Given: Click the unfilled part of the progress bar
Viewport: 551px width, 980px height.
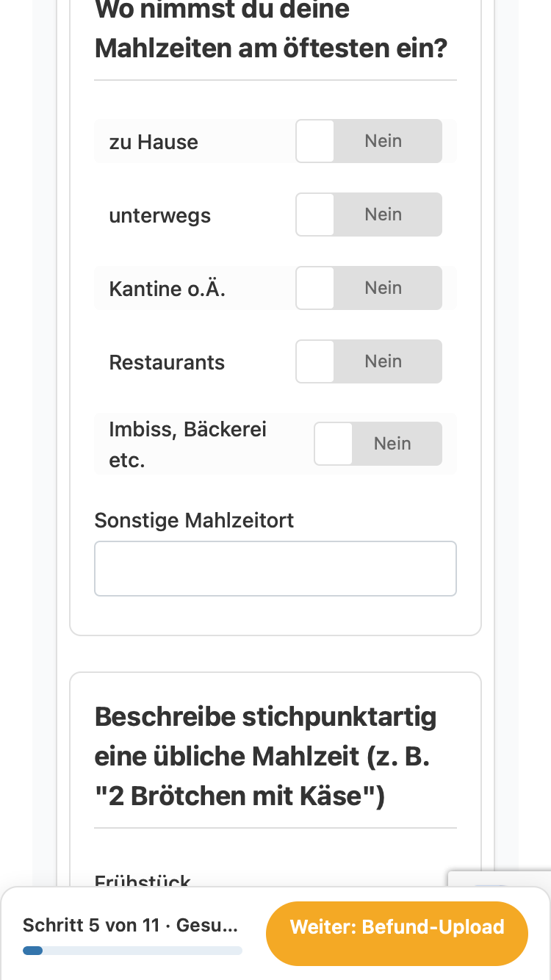Looking at the screenshot, I should [143, 951].
